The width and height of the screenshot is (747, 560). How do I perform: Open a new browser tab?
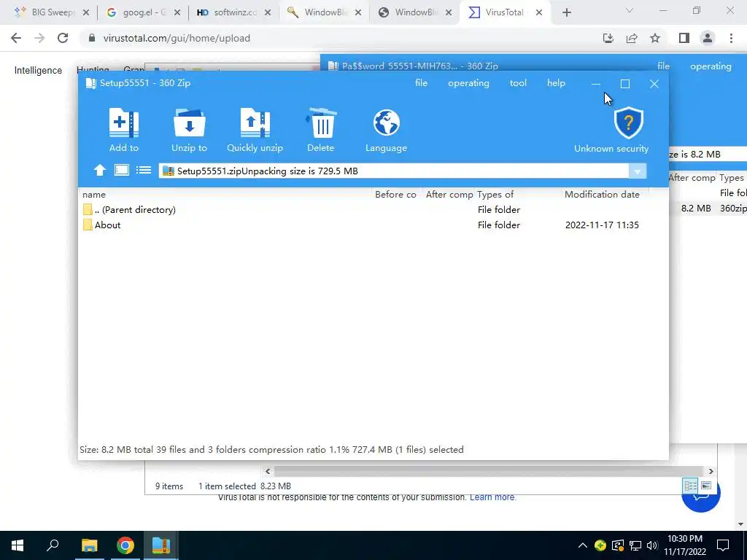[566, 13]
